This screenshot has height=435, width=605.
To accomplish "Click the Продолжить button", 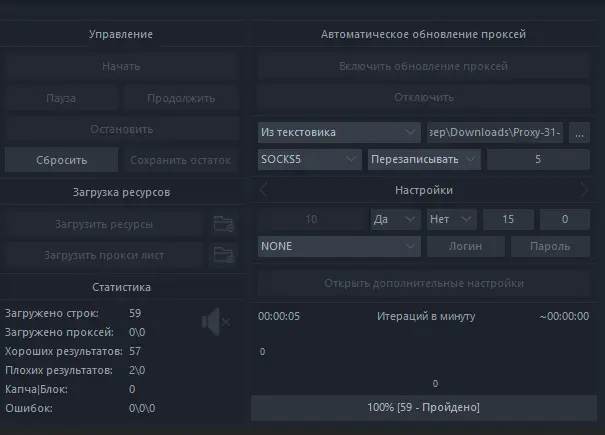I will click(181, 98).
